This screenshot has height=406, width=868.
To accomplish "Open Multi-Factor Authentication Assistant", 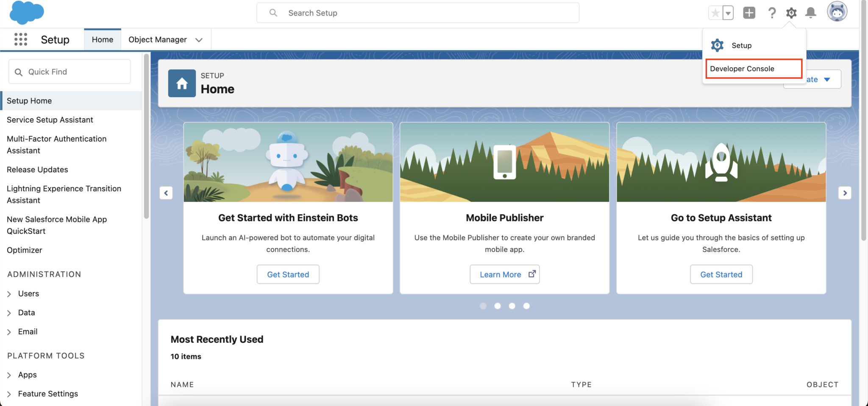I will click(x=57, y=145).
